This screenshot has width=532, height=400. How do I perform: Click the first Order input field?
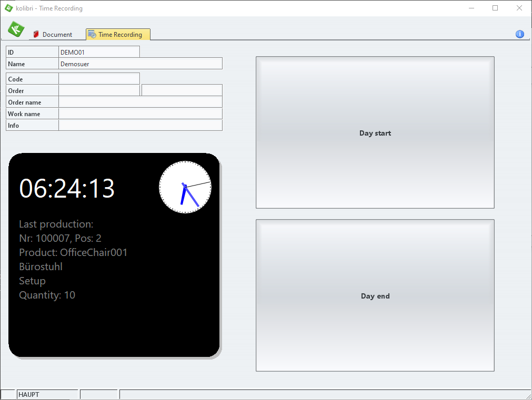coord(99,90)
